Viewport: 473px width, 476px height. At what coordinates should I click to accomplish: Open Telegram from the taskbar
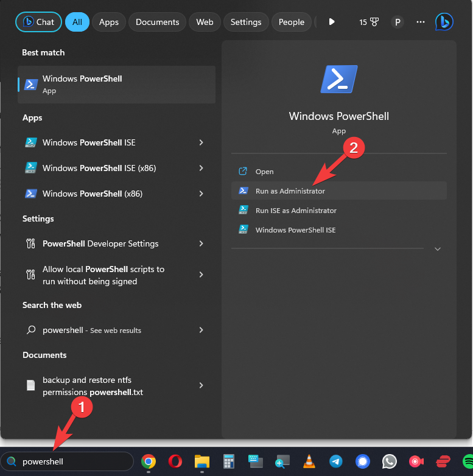336,461
